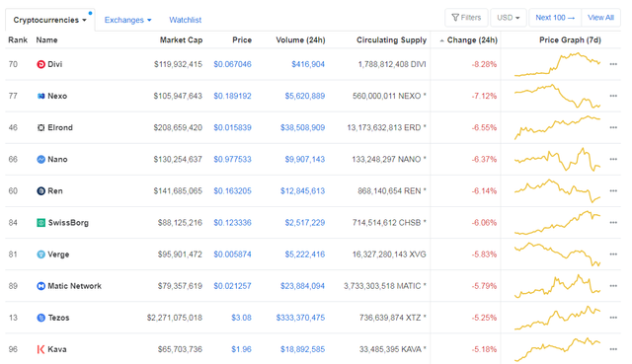Open the Ren coin name link
632x364 pixels.
click(55, 191)
